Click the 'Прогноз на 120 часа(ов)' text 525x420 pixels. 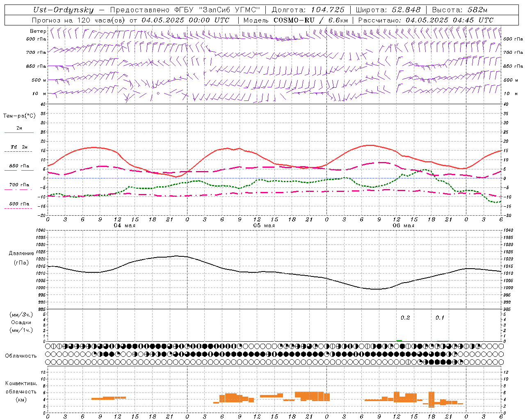(79, 20)
